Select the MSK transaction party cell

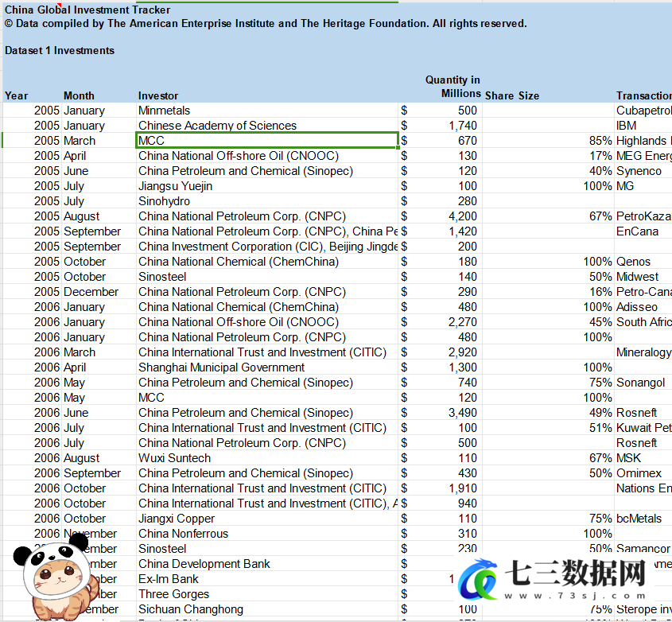coord(643,458)
